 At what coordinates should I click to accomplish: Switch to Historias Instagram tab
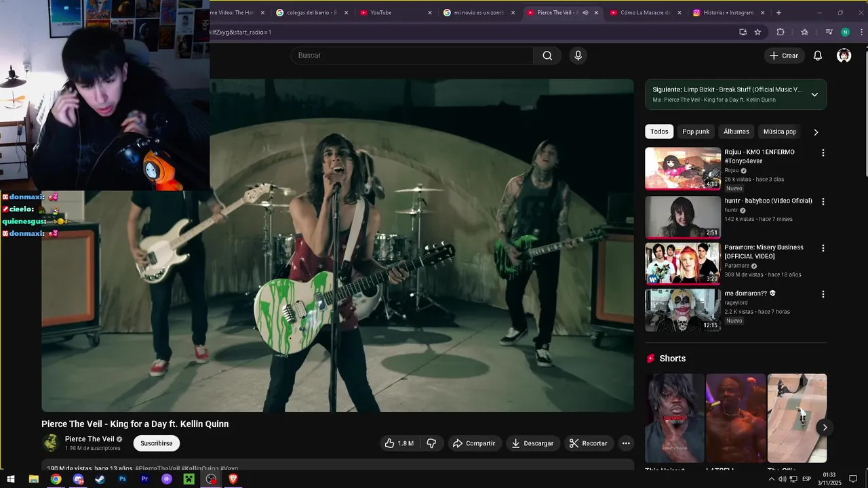click(728, 12)
